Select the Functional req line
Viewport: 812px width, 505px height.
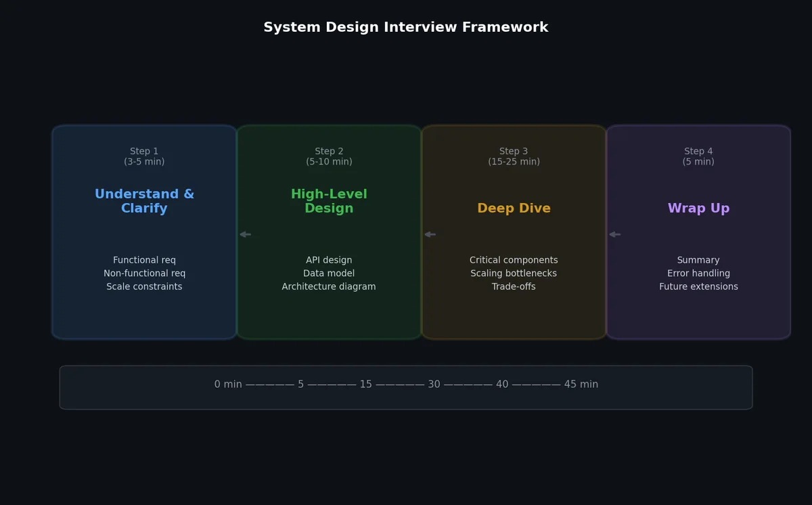(144, 261)
